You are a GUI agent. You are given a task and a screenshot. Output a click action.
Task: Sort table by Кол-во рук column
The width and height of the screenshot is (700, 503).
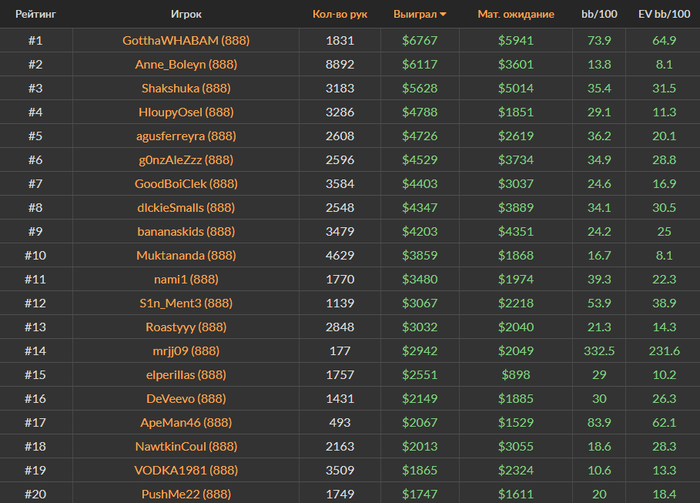click(339, 15)
